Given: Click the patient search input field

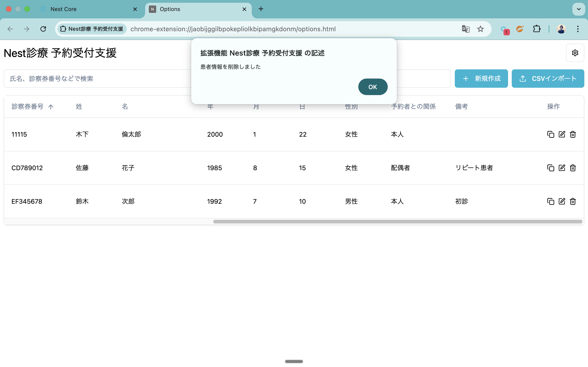Looking at the screenshot, I should click(x=97, y=78).
